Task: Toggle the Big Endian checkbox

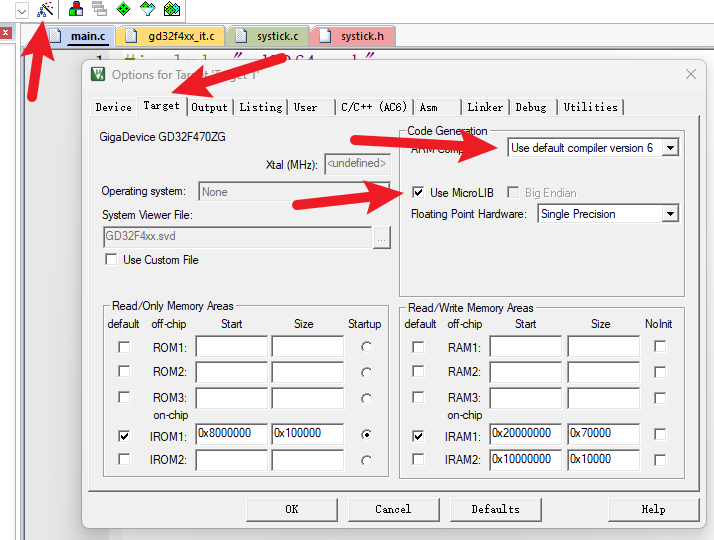Action: [513, 192]
